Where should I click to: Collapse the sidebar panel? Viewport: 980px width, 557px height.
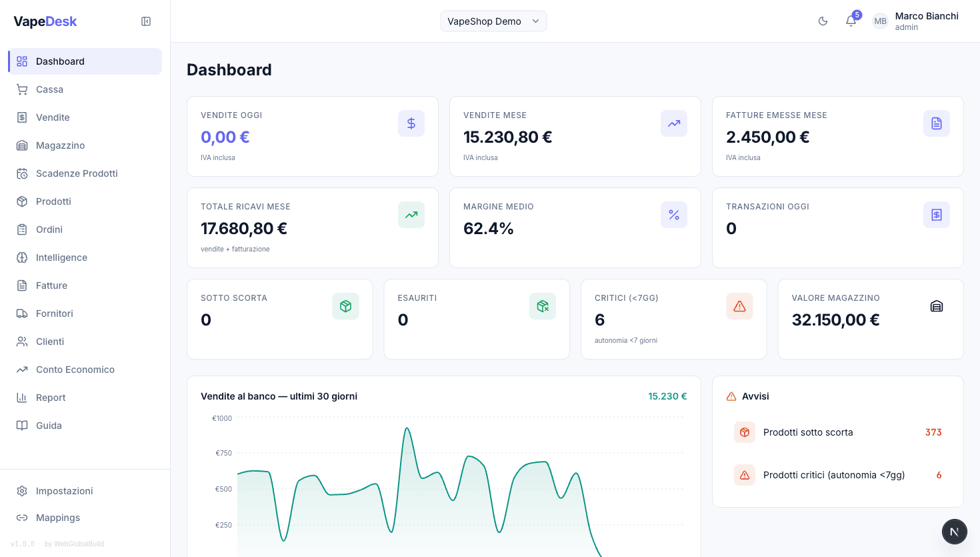point(146,21)
